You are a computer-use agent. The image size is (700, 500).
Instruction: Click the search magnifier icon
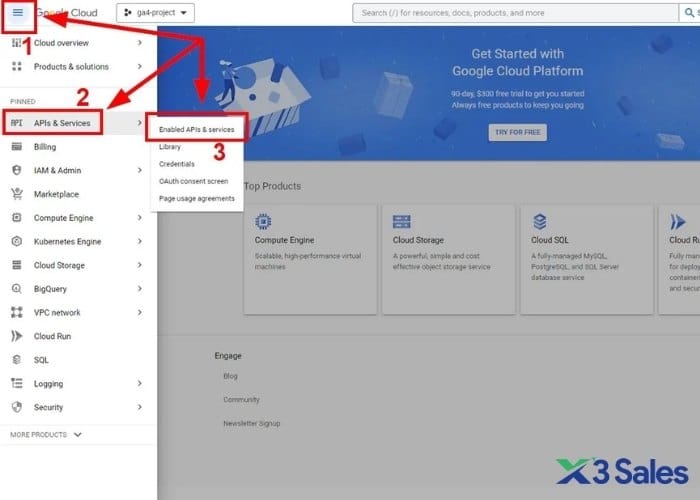689,13
